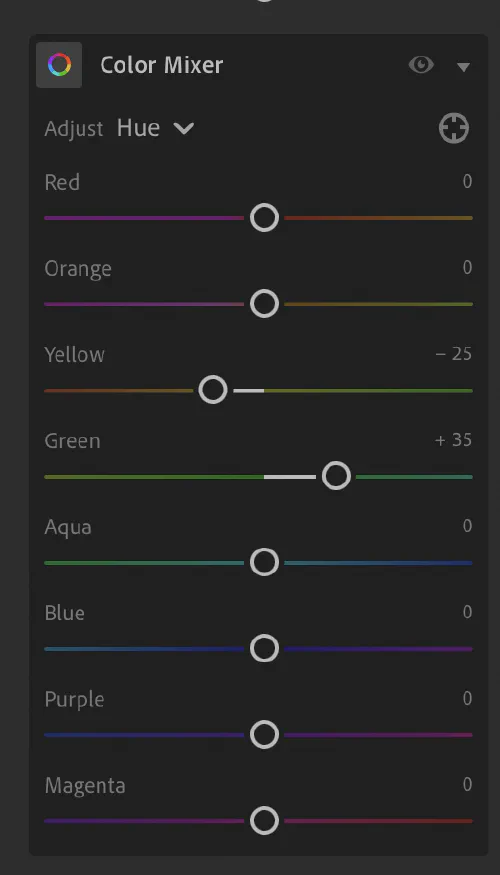Click the Orange hue slider handle
500x875 pixels.
265,304
